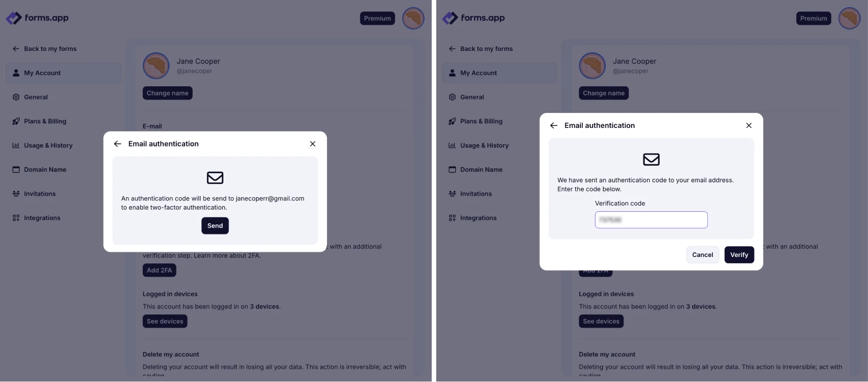868x382 pixels.
Task: Click the forms.app logo in the left screenshot
Action: tap(38, 18)
